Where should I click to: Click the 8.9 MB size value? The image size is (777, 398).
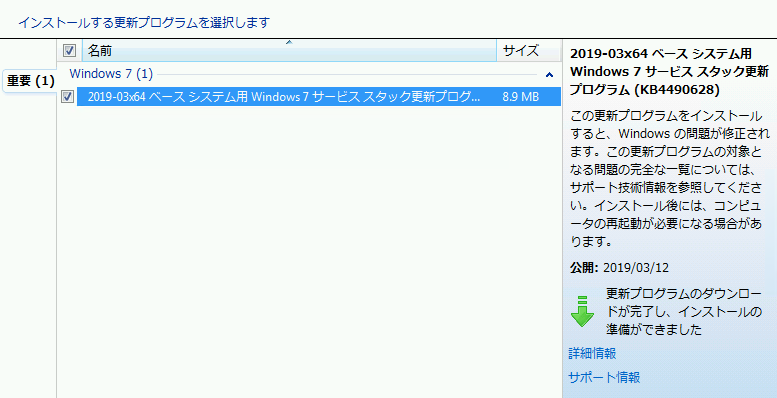(x=520, y=97)
